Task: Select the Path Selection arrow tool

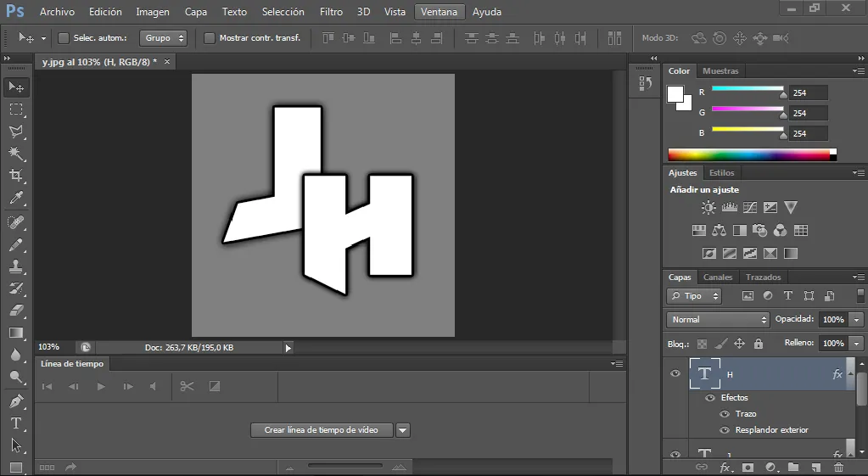Action: [x=16, y=445]
